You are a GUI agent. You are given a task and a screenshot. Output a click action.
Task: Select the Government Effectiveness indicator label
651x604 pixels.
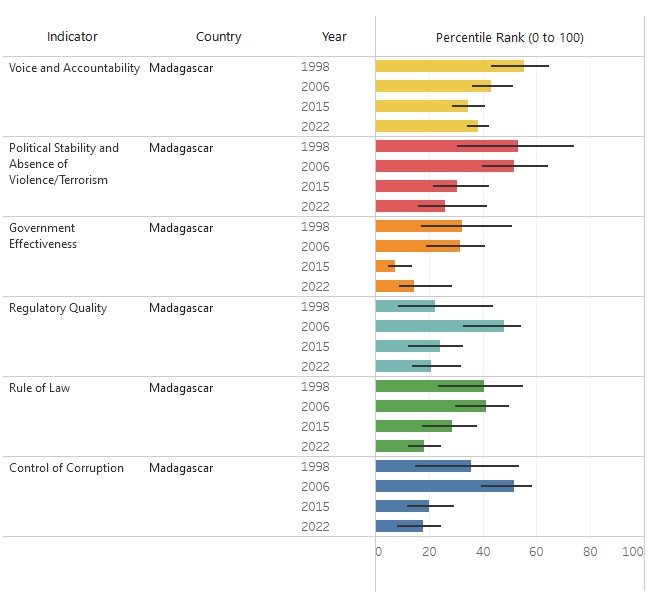point(43,236)
